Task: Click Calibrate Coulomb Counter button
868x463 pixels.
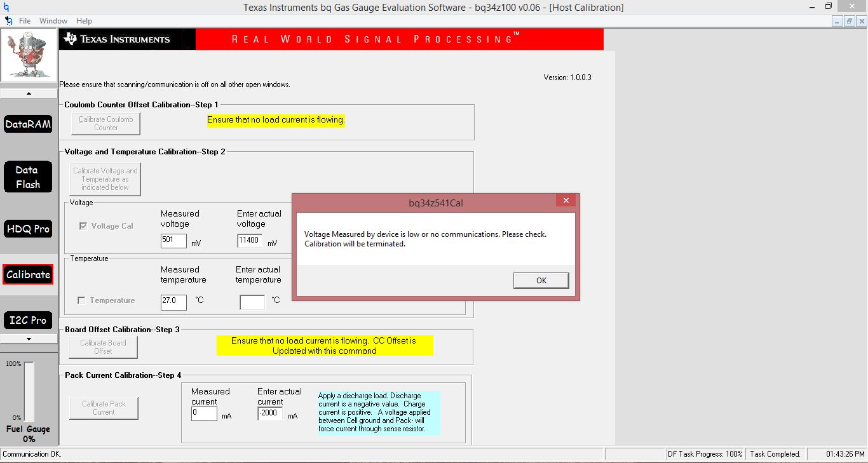Action: point(105,123)
